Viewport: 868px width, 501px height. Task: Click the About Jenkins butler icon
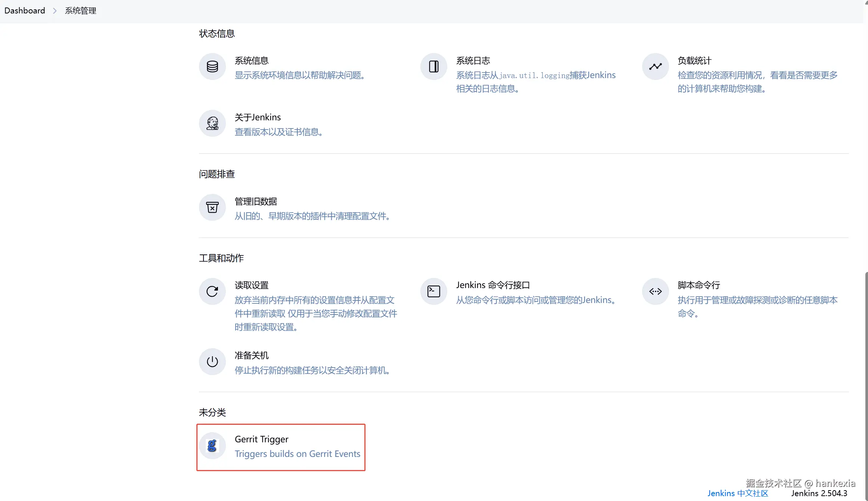[212, 123]
